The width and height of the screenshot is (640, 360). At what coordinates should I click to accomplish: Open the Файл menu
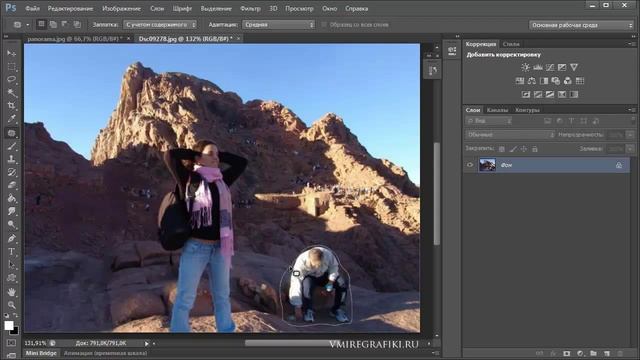(32, 9)
